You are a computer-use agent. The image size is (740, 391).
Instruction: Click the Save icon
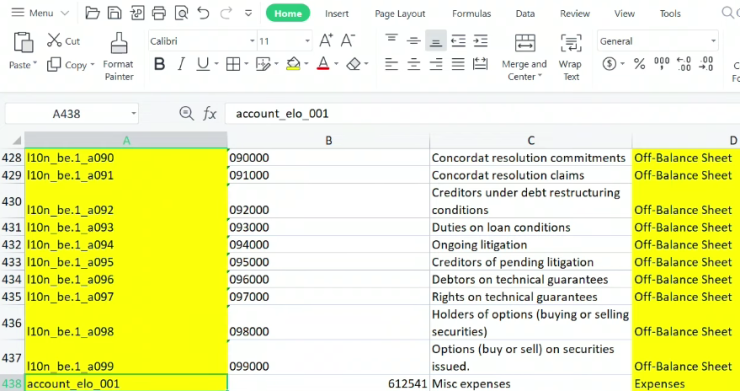[114, 13]
